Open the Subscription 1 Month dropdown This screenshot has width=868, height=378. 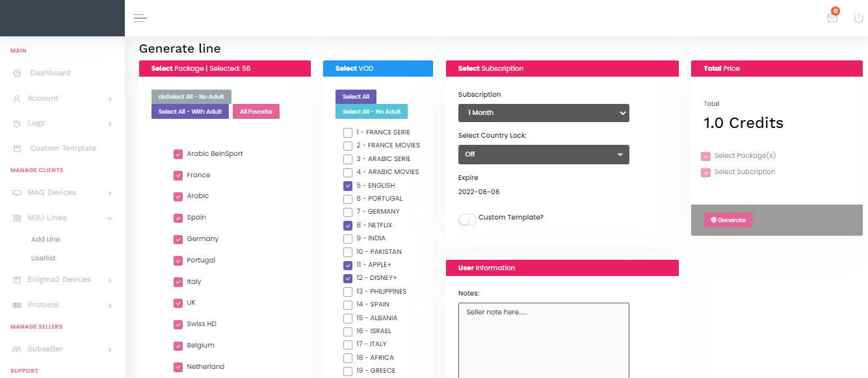point(544,113)
